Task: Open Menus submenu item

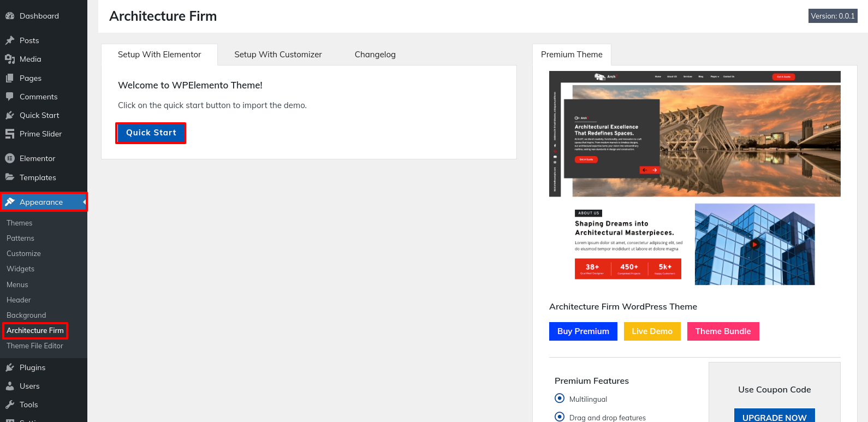Action: 17,284
